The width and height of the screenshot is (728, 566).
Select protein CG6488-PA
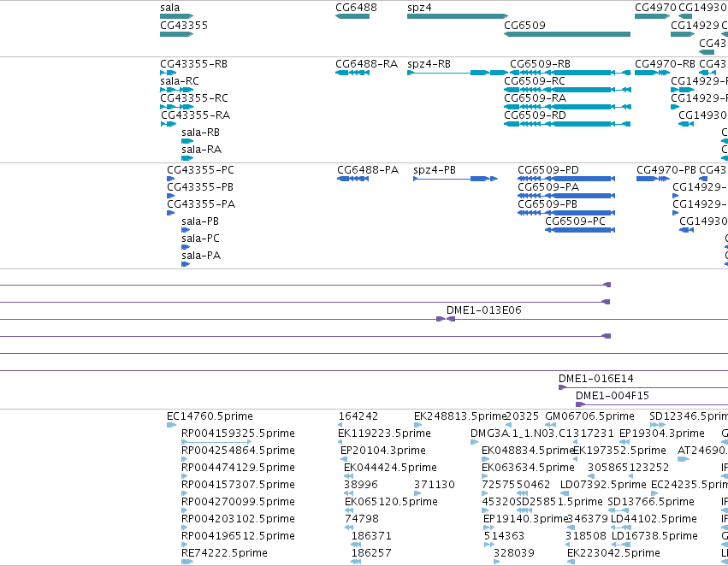tap(352, 179)
